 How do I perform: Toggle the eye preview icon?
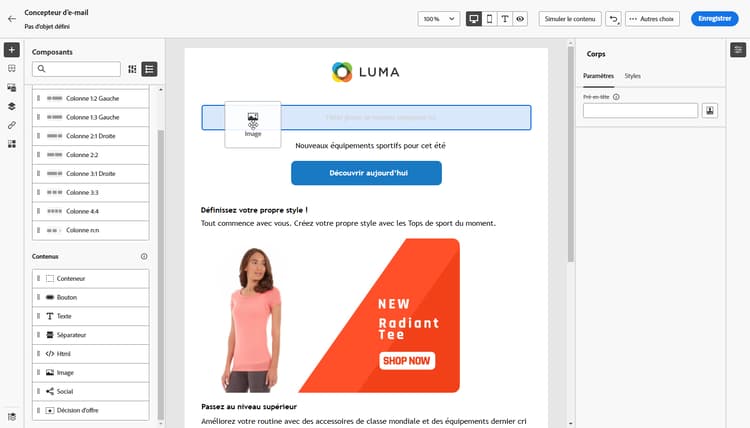(520, 19)
